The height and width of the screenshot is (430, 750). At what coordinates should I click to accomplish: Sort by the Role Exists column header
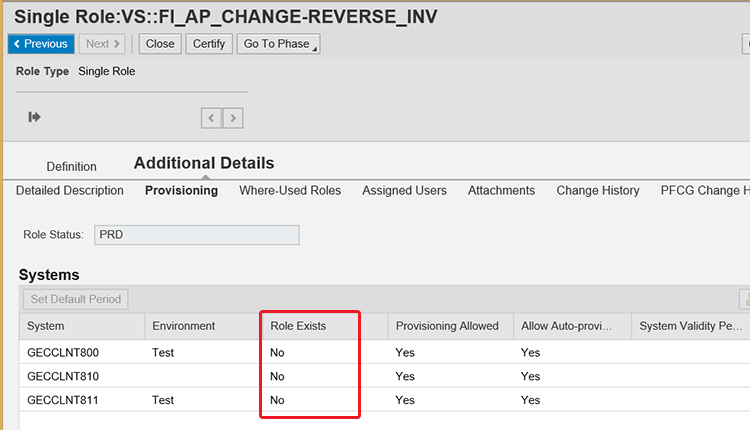(298, 326)
